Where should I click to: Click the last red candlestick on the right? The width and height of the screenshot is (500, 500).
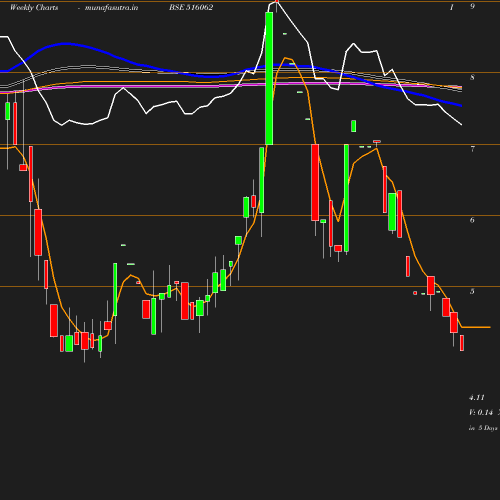pos(462,343)
